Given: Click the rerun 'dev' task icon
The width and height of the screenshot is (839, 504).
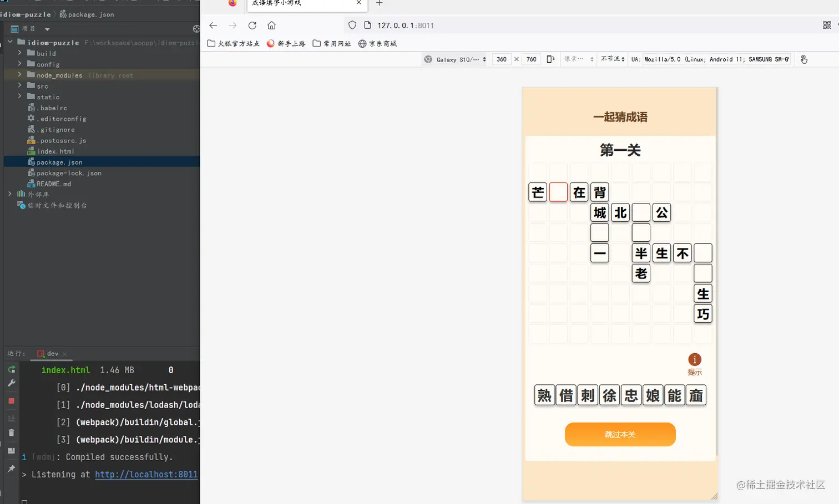Looking at the screenshot, I should [x=11, y=370].
